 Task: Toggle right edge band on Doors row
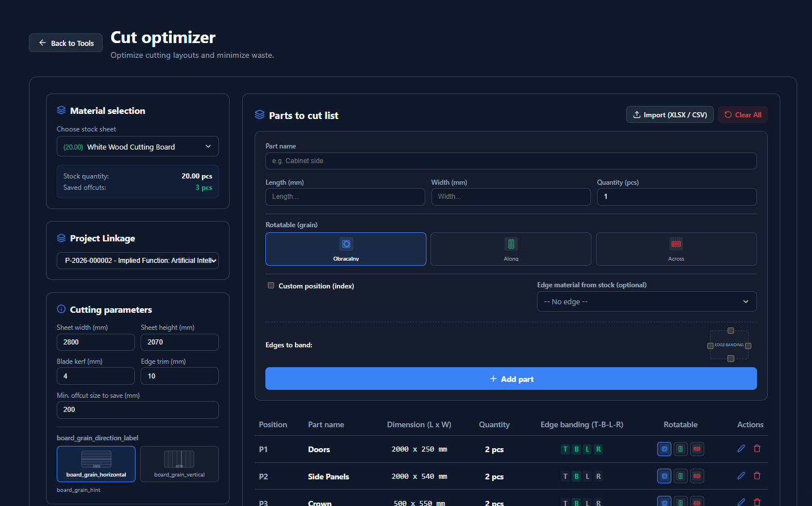tap(598, 449)
